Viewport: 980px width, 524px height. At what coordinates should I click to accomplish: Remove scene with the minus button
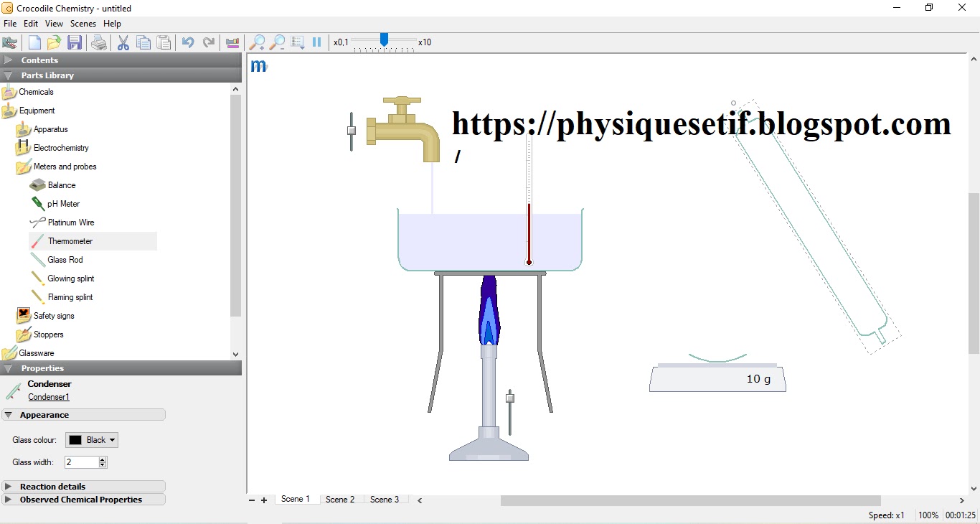252,500
